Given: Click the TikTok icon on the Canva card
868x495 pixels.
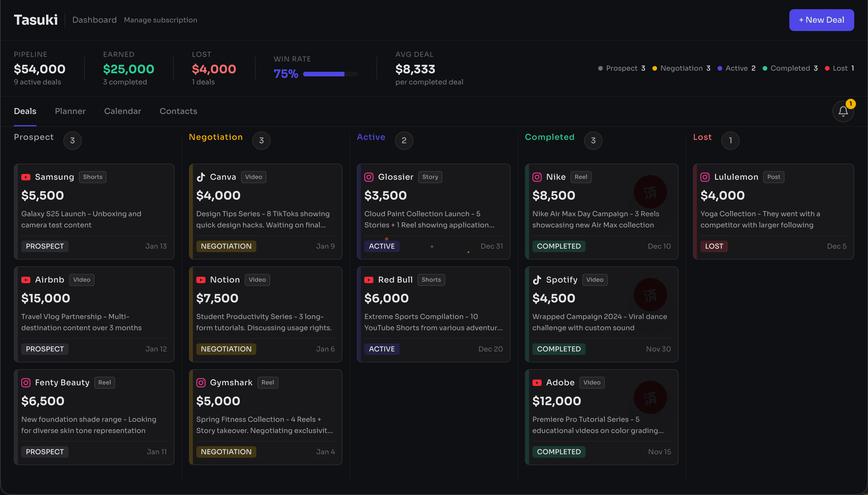Looking at the screenshot, I should [x=201, y=177].
